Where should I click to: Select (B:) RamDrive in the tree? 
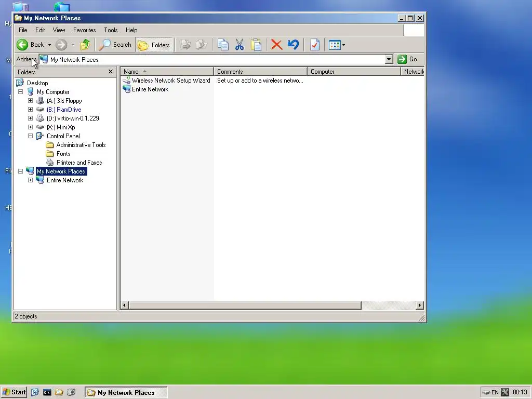point(64,110)
